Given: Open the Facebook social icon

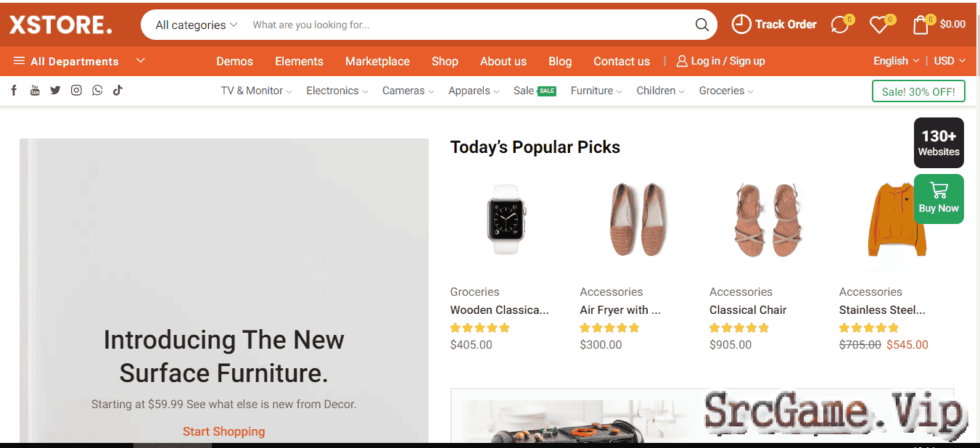Looking at the screenshot, I should pyautogui.click(x=14, y=91).
